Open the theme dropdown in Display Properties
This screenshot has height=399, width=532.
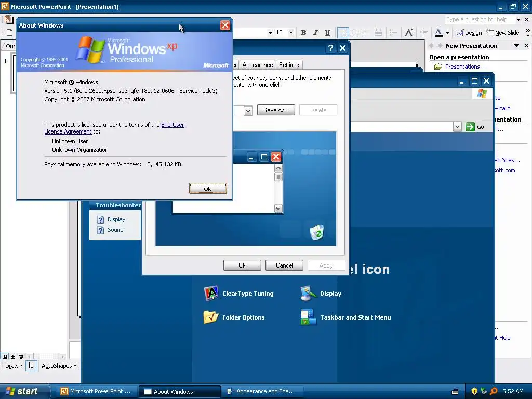click(248, 111)
